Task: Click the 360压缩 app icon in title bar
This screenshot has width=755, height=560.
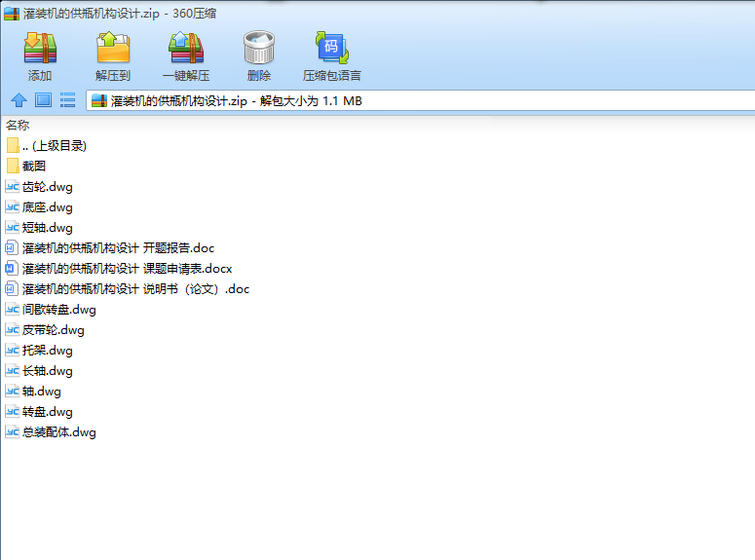Action: 12,14
